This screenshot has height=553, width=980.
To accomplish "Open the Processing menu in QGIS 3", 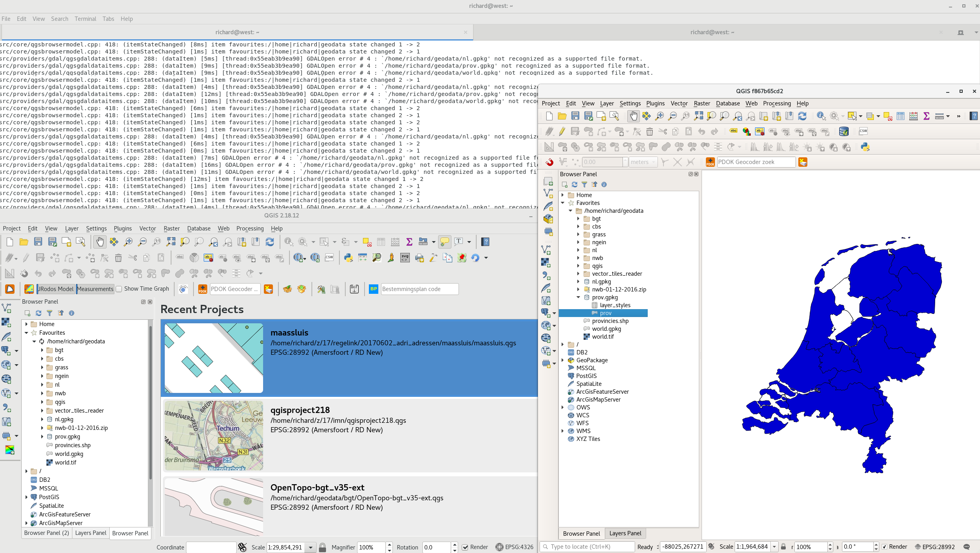I will (777, 103).
